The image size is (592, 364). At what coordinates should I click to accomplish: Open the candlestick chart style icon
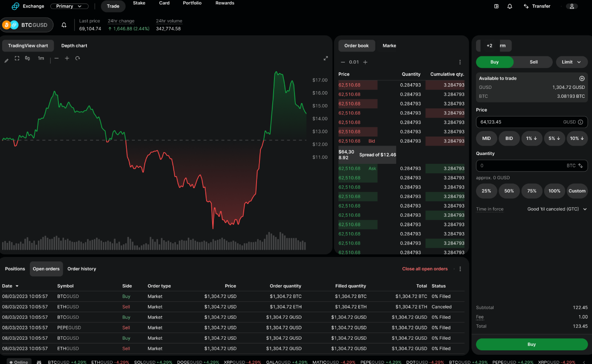click(x=27, y=58)
